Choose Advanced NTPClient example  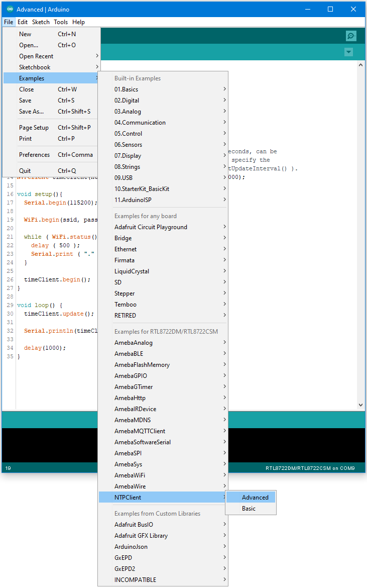pos(251,498)
